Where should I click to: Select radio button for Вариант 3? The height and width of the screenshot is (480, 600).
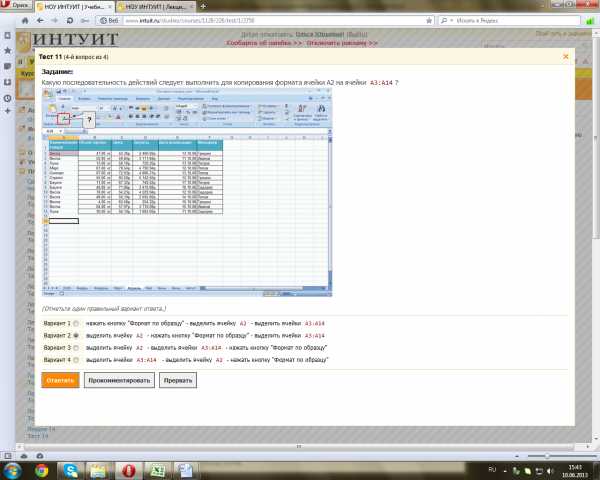tap(76, 348)
